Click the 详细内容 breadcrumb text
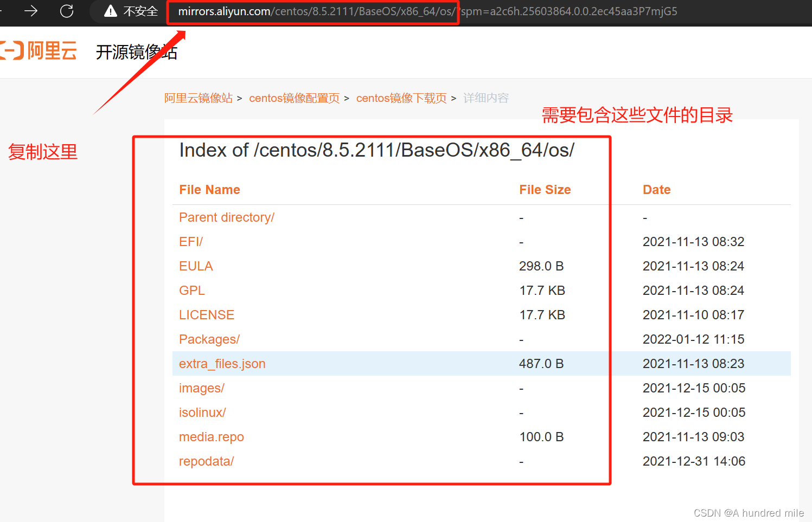The height and width of the screenshot is (522, 812). 486,98
